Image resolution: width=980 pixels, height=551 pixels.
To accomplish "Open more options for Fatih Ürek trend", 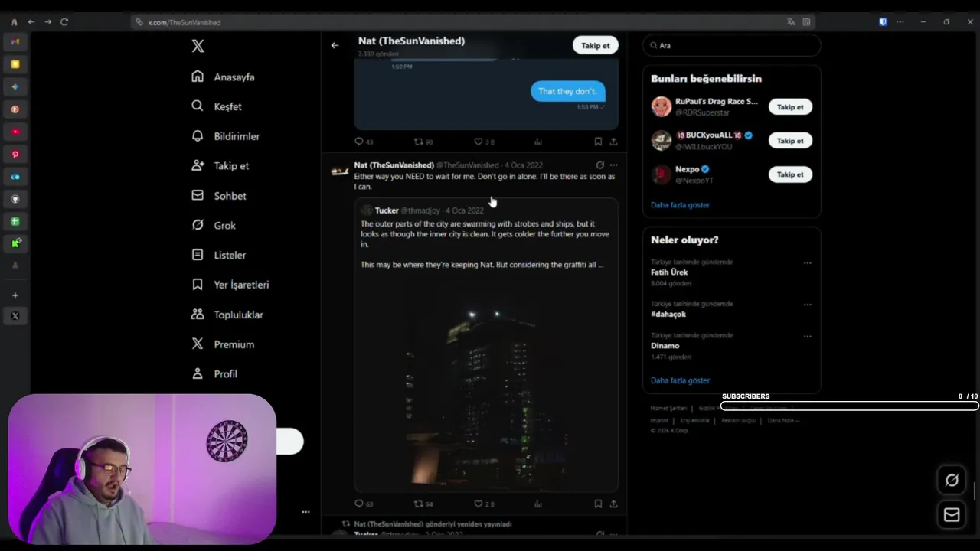I will (807, 263).
